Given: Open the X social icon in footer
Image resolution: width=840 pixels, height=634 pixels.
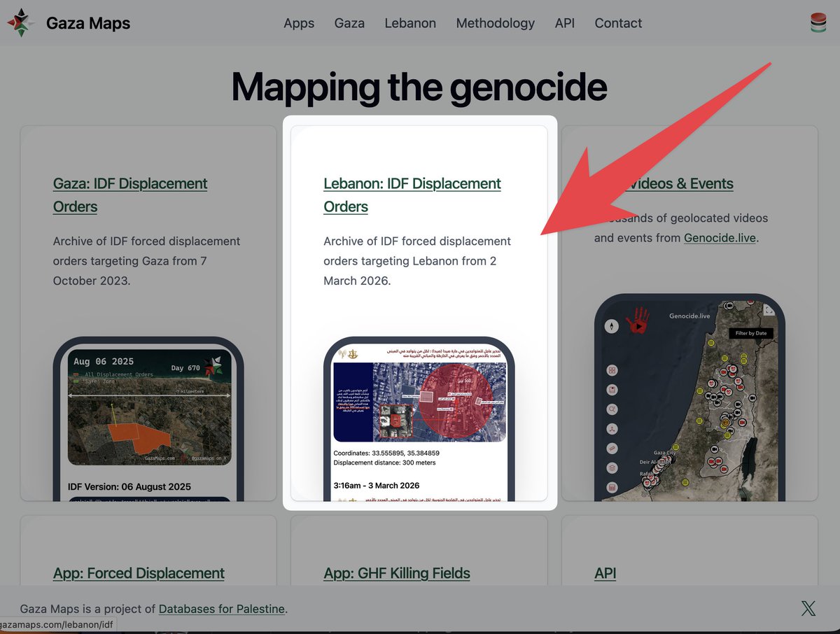Looking at the screenshot, I should click(x=808, y=608).
